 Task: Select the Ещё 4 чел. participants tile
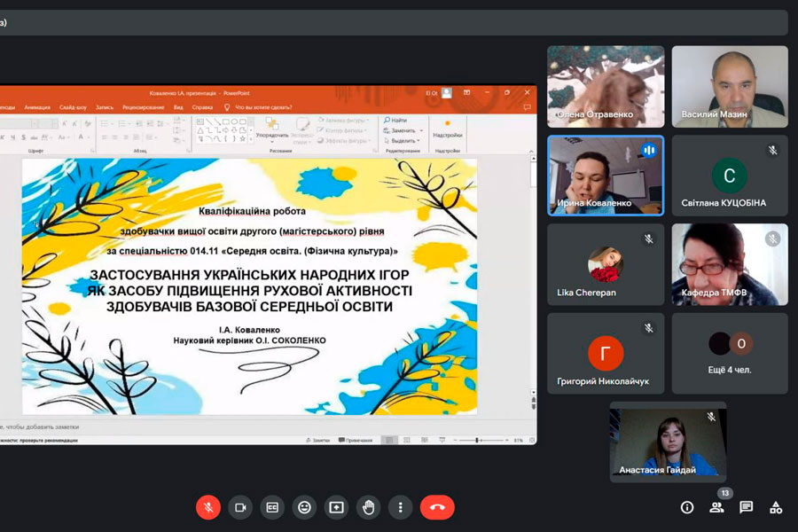click(730, 353)
